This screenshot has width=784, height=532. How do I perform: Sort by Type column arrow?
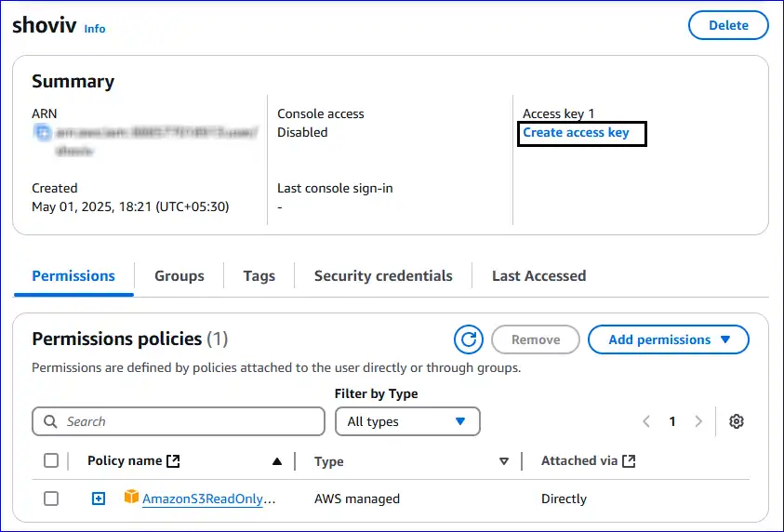pos(504,461)
